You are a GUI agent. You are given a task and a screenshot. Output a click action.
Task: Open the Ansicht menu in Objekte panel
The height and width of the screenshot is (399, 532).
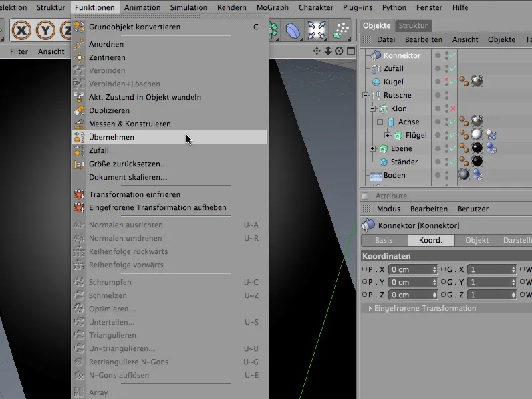465,39
